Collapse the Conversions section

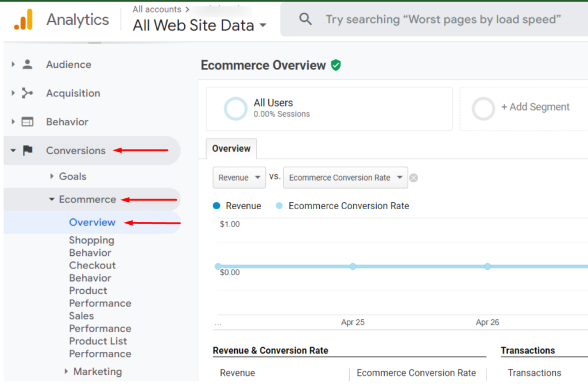(x=13, y=151)
